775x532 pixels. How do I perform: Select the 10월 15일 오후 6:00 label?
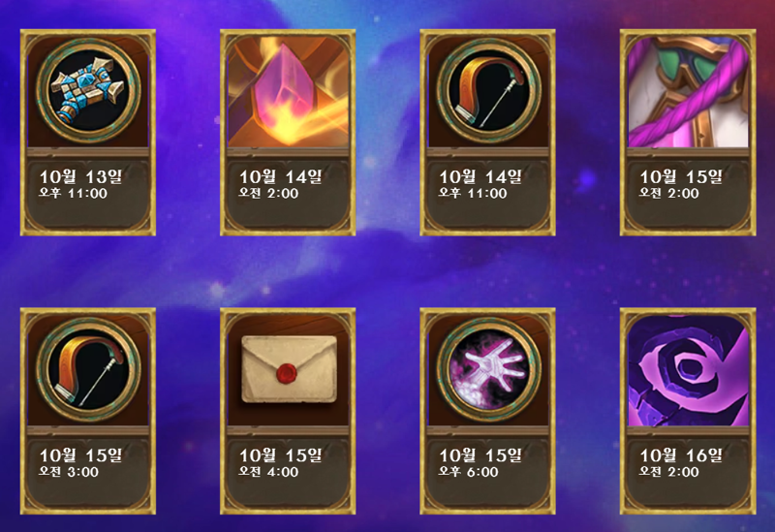coord(480,463)
